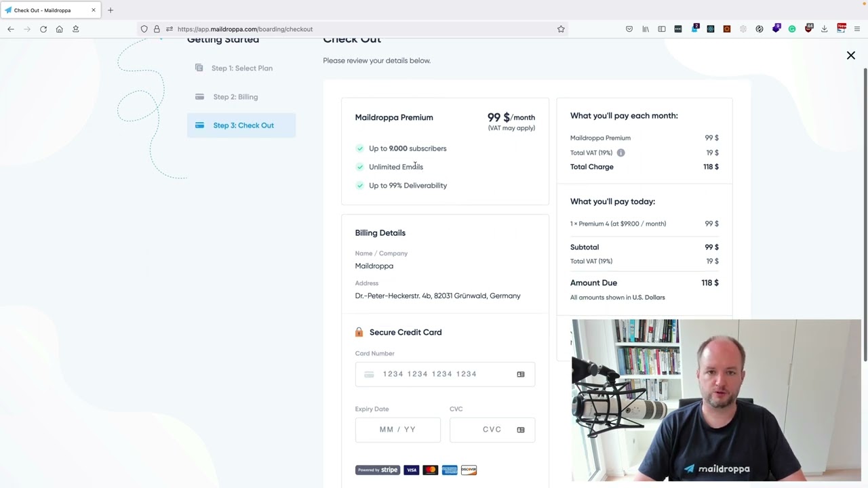This screenshot has width=868, height=488.
Task: Click the bookmarks star-tray icon beside home
Action: tap(76, 29)
